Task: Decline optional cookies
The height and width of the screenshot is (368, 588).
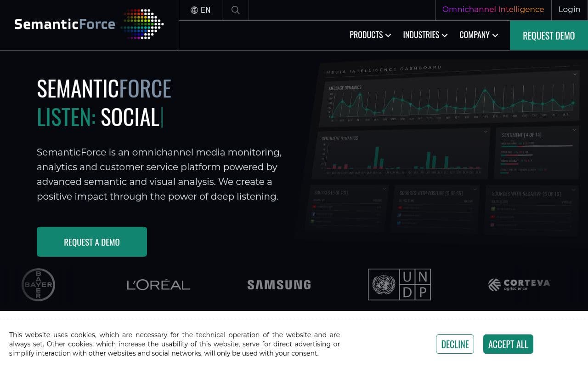Action: 455,344
